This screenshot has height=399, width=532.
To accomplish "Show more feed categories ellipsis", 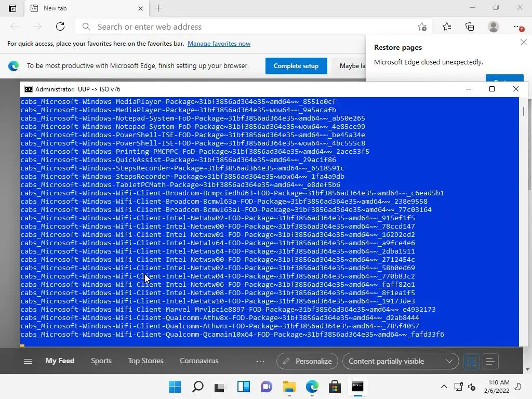I will pos(260,362).
